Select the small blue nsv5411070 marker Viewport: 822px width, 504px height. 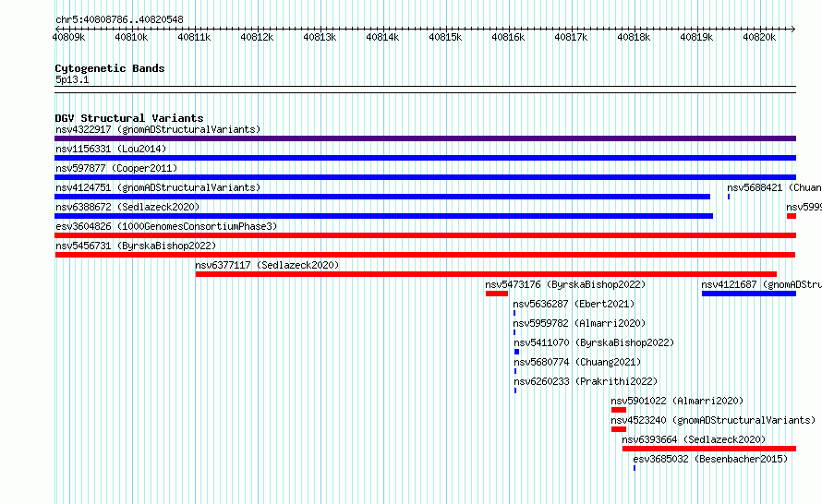click(516, 352)
